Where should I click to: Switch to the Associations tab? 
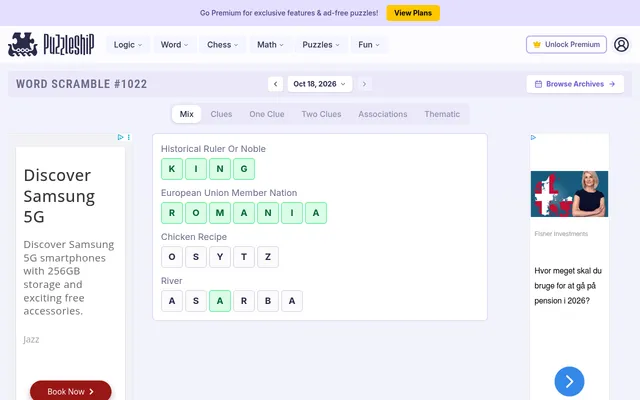(x=383, y=114)
